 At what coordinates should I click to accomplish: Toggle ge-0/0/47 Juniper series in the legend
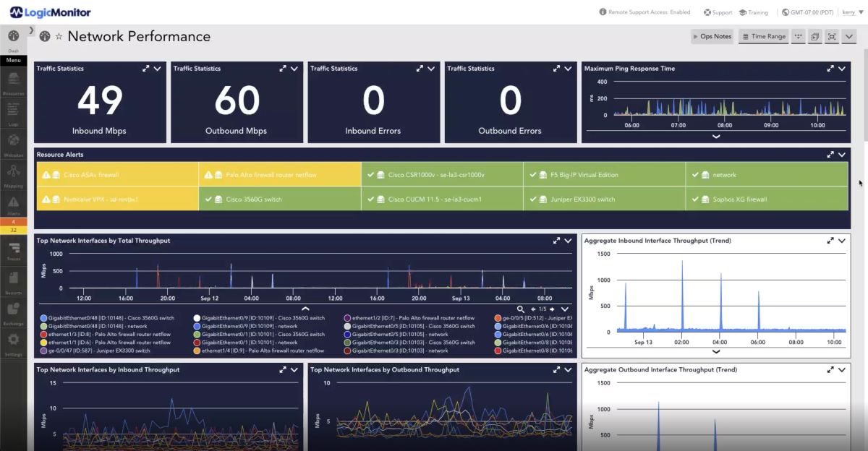click(x=44, y=349)
